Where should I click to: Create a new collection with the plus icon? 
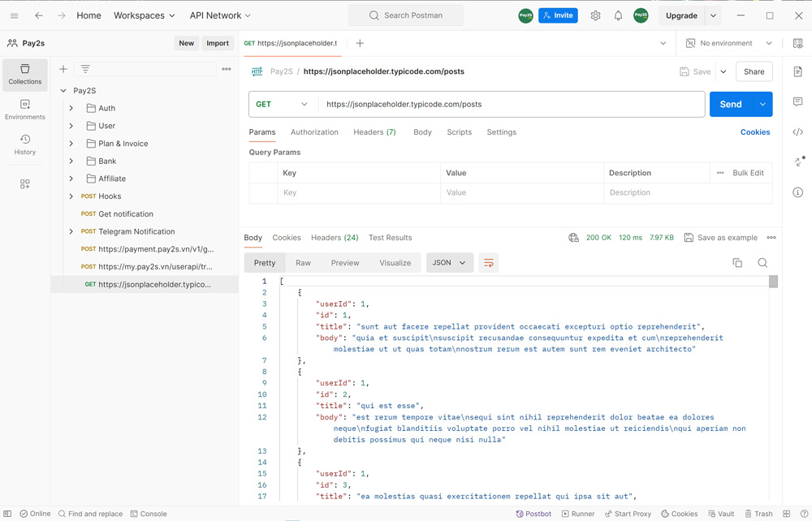63,69
